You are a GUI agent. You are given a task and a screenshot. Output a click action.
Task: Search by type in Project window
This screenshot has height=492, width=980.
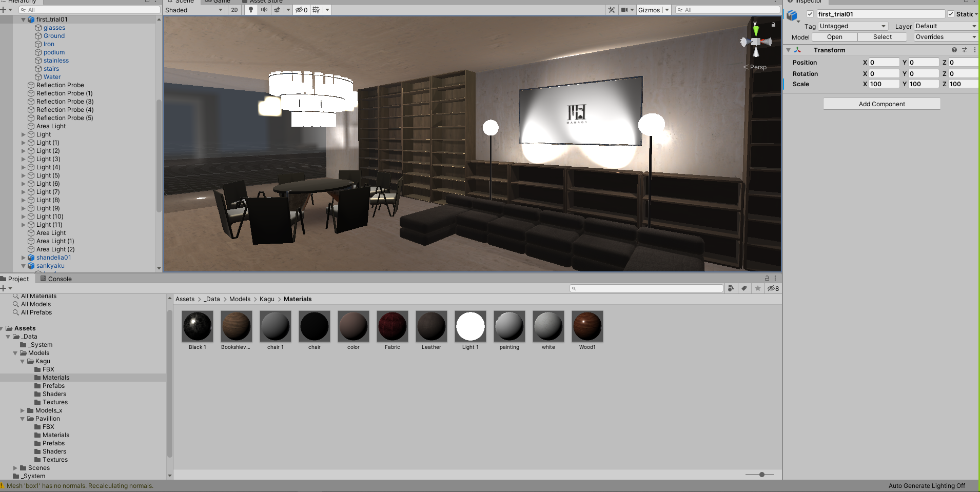tap(731, 288)
